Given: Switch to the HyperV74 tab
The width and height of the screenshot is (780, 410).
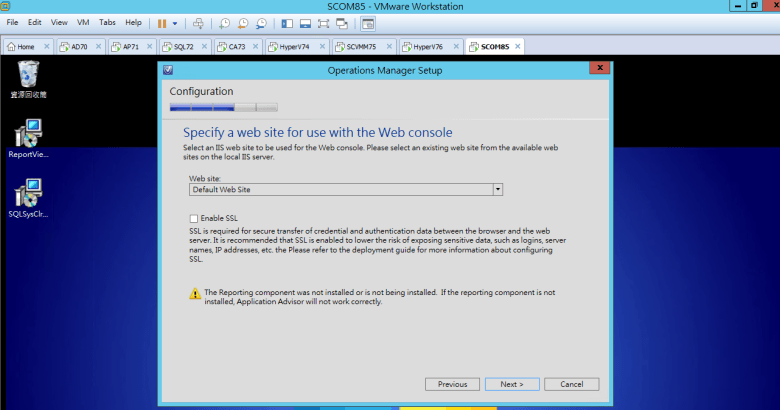Looking at the screenshot, I should tap(289, 46).
